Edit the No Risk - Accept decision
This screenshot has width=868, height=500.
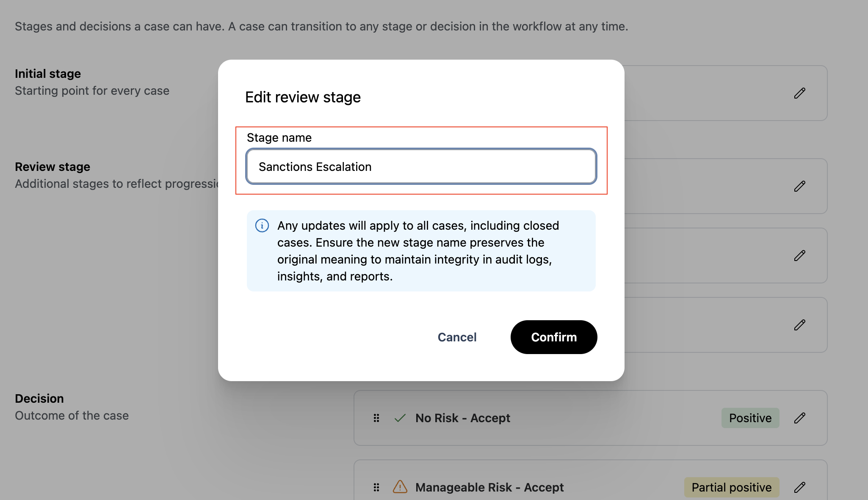(x=799, y=418)
